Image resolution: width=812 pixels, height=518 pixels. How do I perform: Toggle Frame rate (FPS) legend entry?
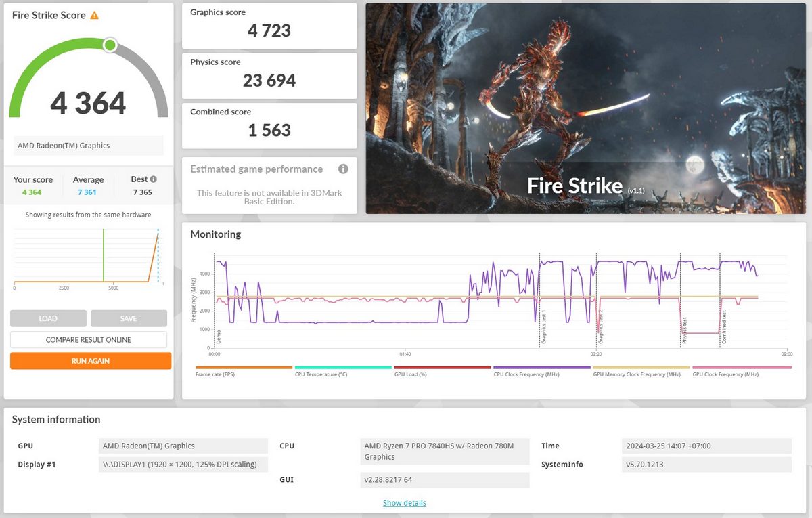click(x=244, y=371)
